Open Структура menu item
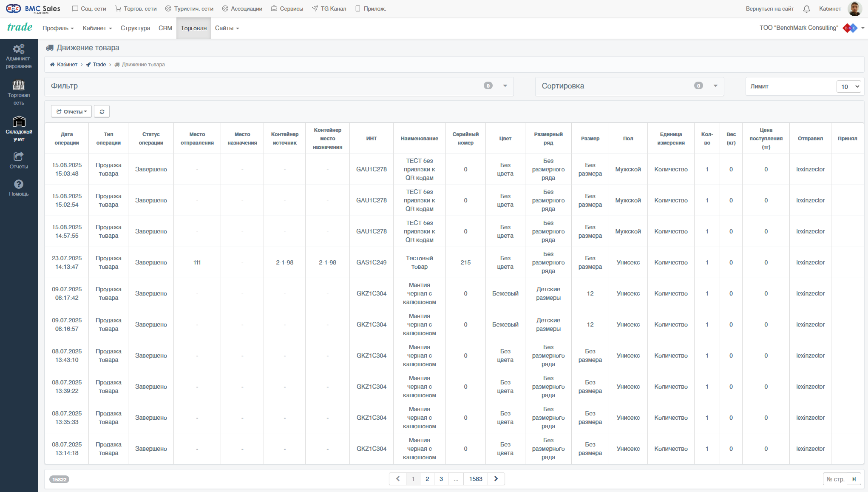868x492 pixels. point(135,28)
